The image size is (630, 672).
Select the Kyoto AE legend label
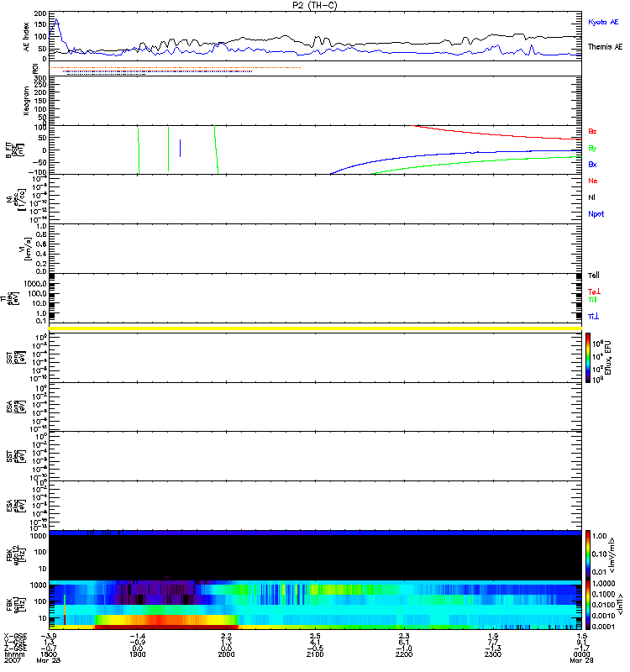tap(604, 21)
